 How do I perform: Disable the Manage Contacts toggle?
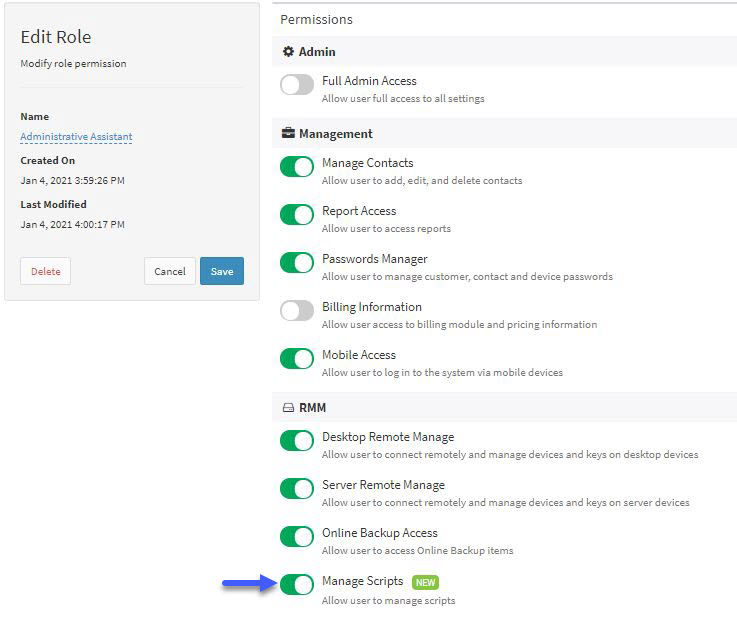297,166
